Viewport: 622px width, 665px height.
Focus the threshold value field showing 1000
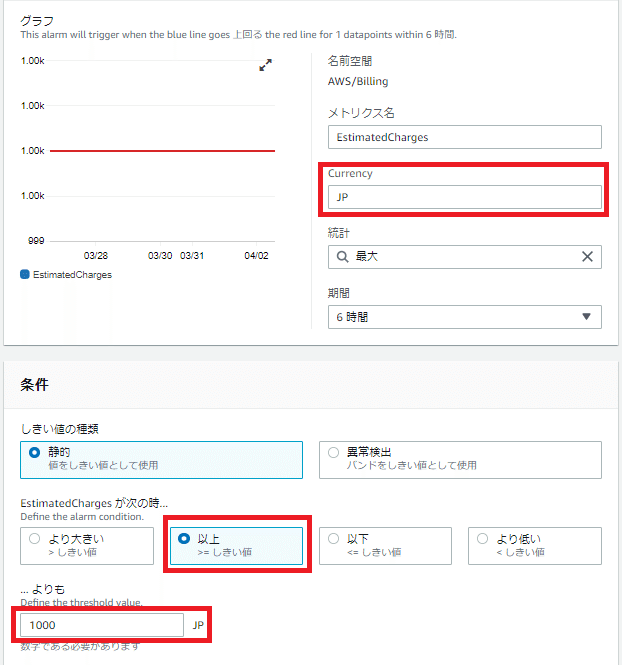click(x=102, y=625)
